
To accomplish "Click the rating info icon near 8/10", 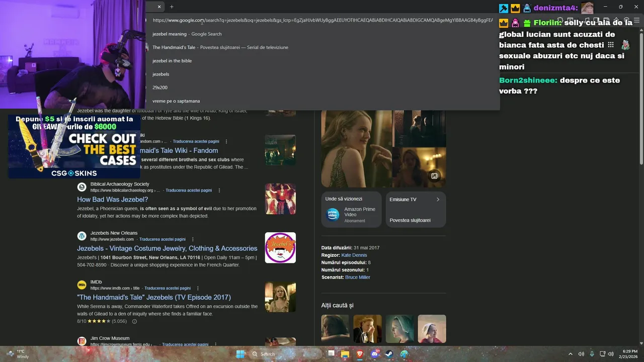I will click(x=134, y=321).
